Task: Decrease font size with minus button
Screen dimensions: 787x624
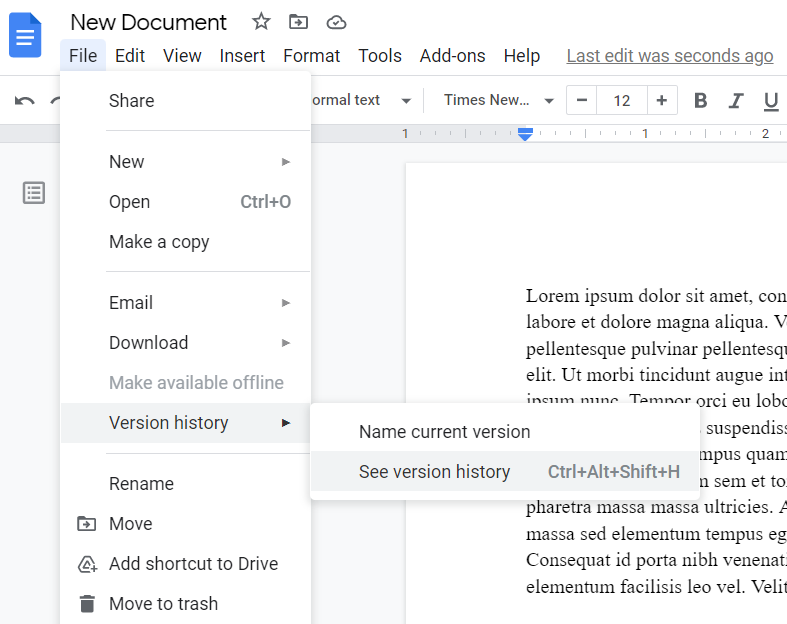Action: (x=582, y=100)
